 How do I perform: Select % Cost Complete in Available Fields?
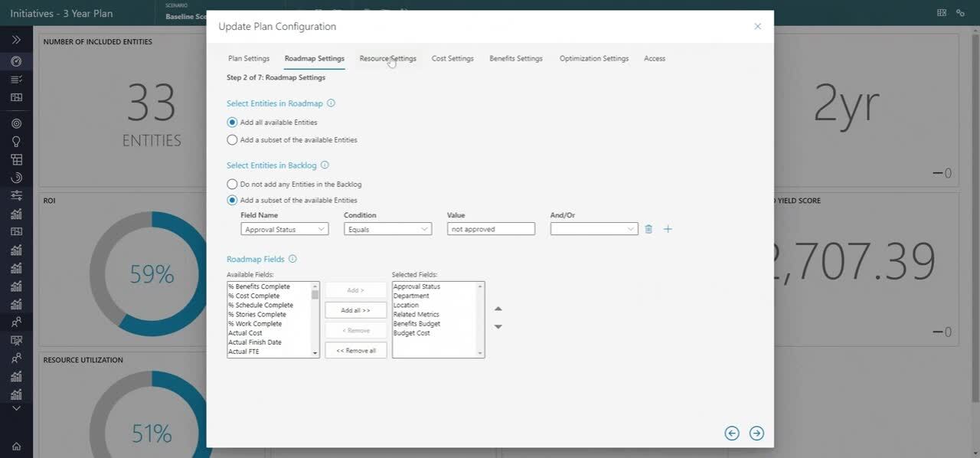coord(269,296)
